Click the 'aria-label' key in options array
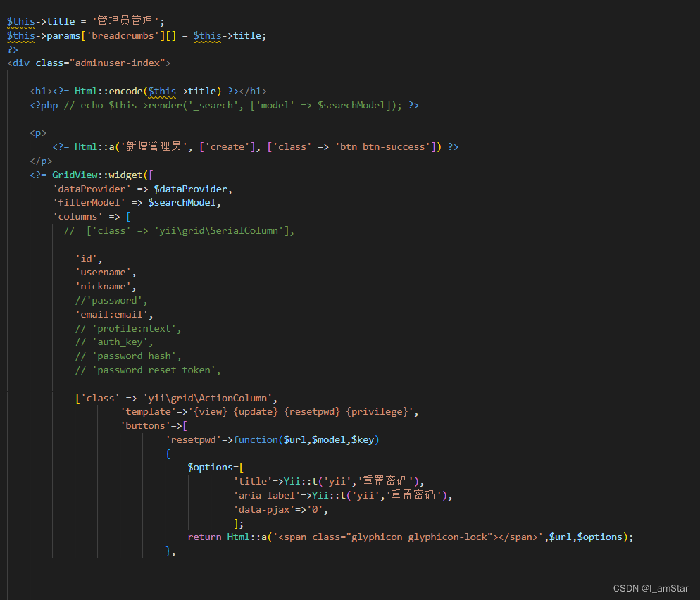 (x=266, y=496)
